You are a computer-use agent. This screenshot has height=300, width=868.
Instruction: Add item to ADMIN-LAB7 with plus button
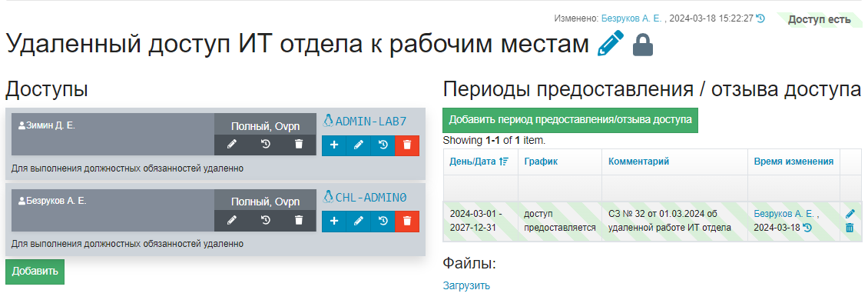point(334,145)
